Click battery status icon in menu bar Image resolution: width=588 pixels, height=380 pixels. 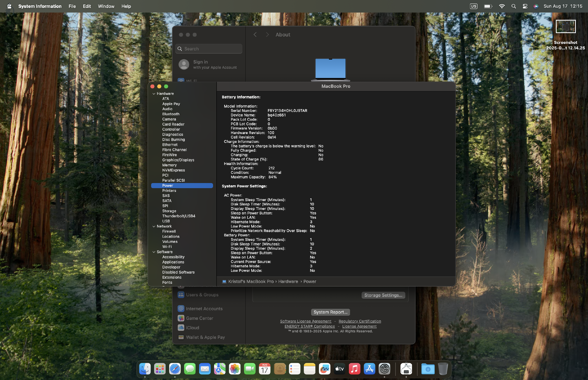pyautogui.click(x=488, y=6)
